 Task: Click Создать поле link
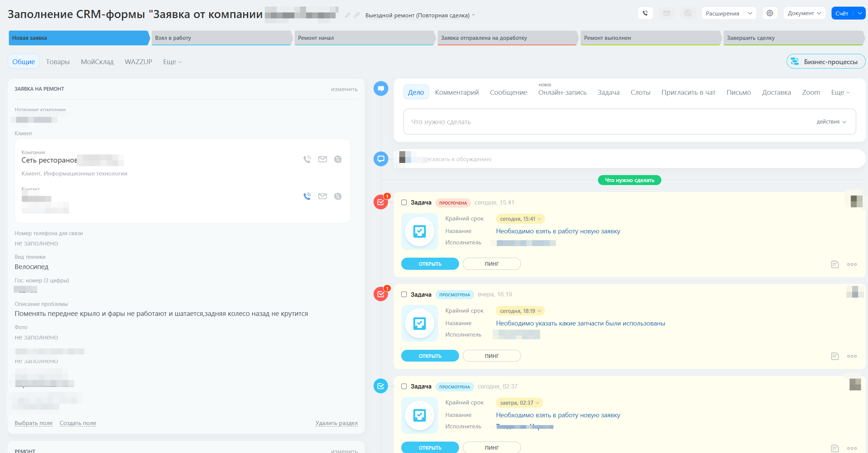pyautogui.click(x=78, y=423)
